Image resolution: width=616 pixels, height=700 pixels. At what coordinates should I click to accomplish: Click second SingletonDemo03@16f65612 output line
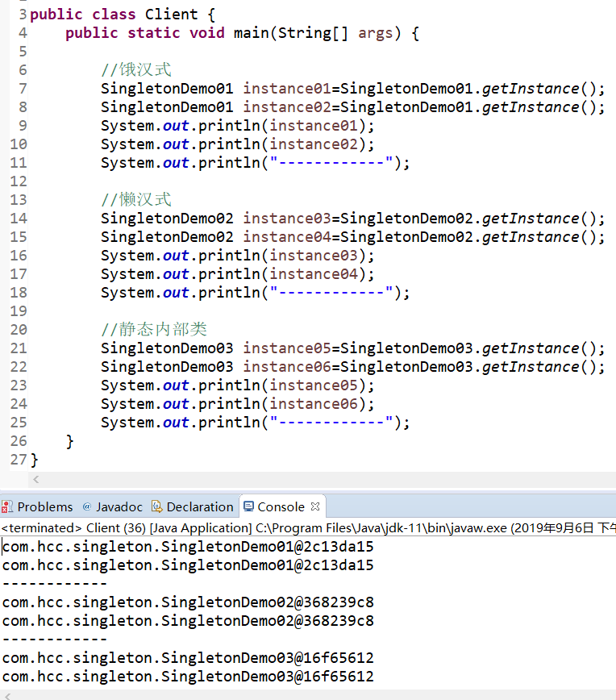188,677
